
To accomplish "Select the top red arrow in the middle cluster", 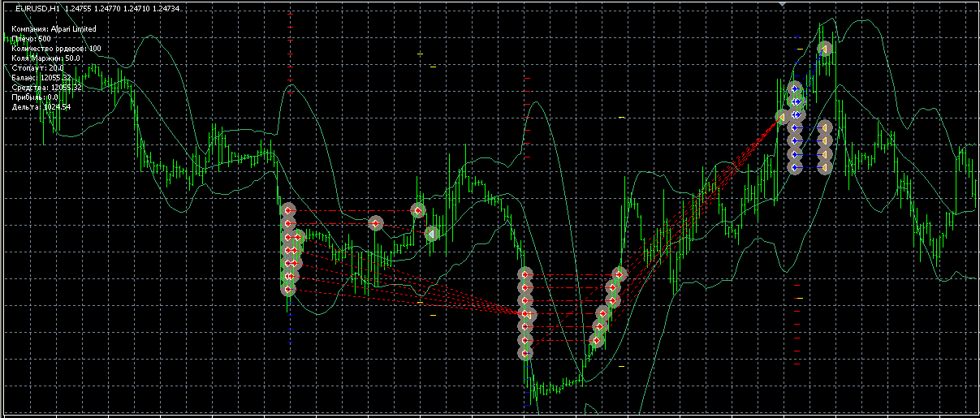I will 525,275.
